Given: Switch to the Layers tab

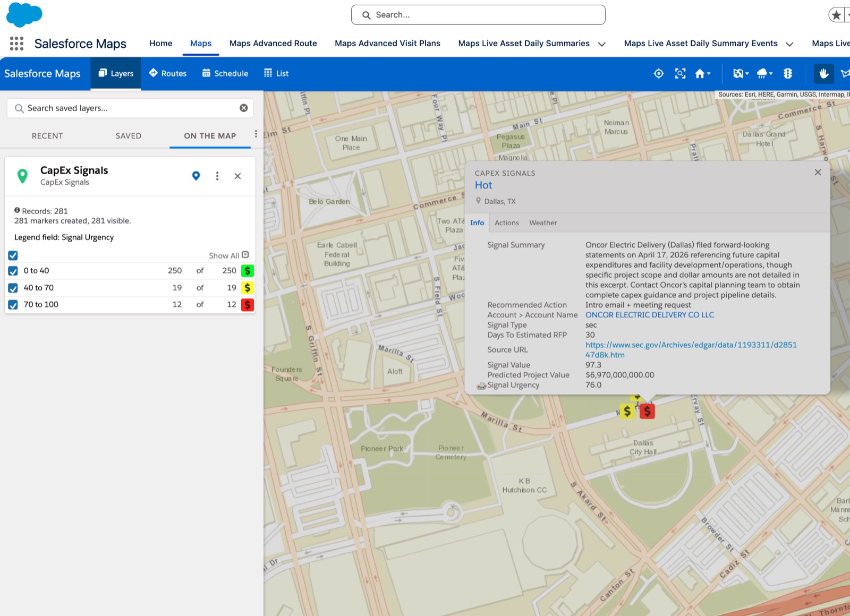Looking at the screenshot, I should click(x=116, y=74).
